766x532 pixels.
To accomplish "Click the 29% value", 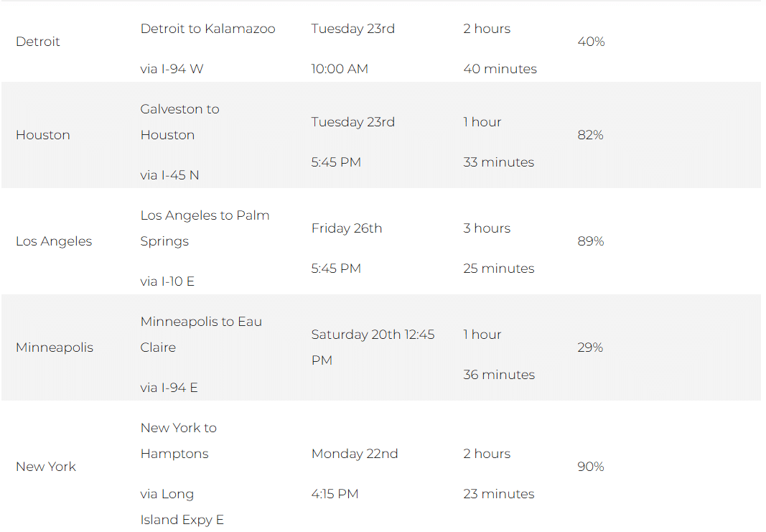I will (590, 347).
